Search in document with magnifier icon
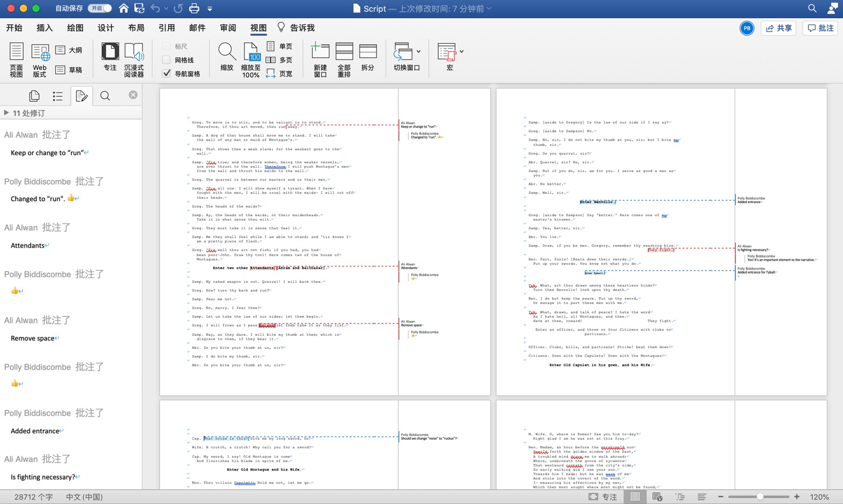The image size is (843, 504). [812, 8]
